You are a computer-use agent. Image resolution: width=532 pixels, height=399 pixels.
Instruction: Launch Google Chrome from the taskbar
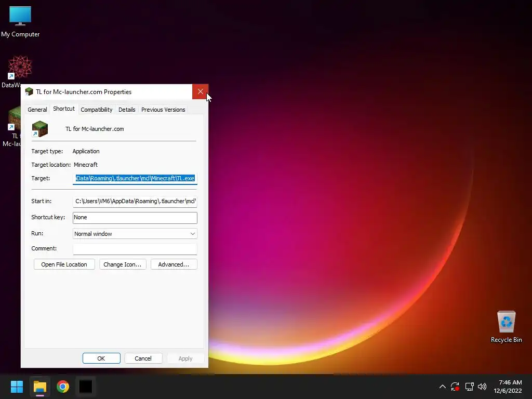pos(63,387)
